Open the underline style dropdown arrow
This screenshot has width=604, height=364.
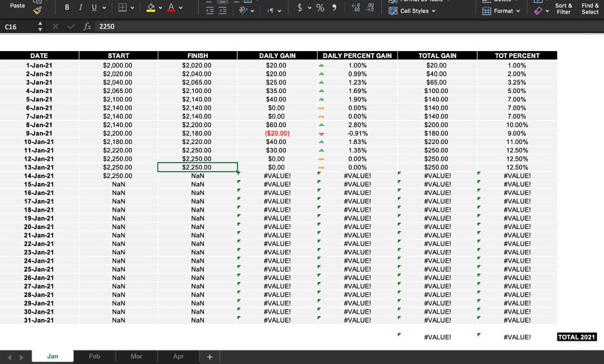[104, 8]
